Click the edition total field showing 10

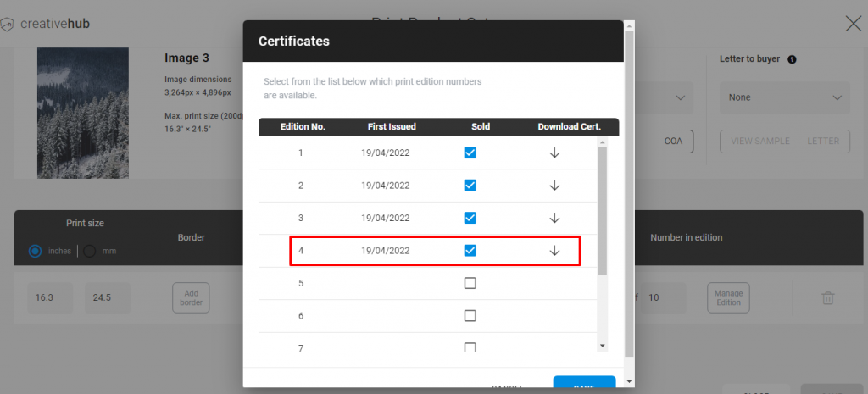tap(663, 297)
